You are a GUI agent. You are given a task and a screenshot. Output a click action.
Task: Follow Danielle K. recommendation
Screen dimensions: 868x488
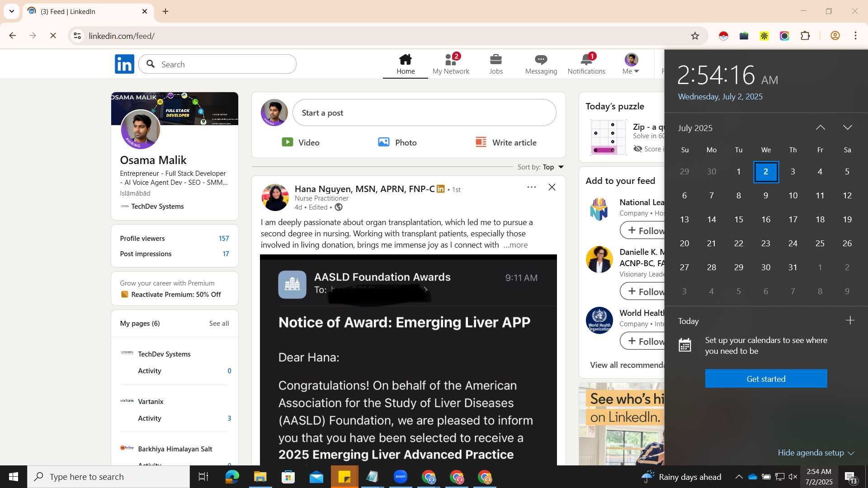coord(642,291)
